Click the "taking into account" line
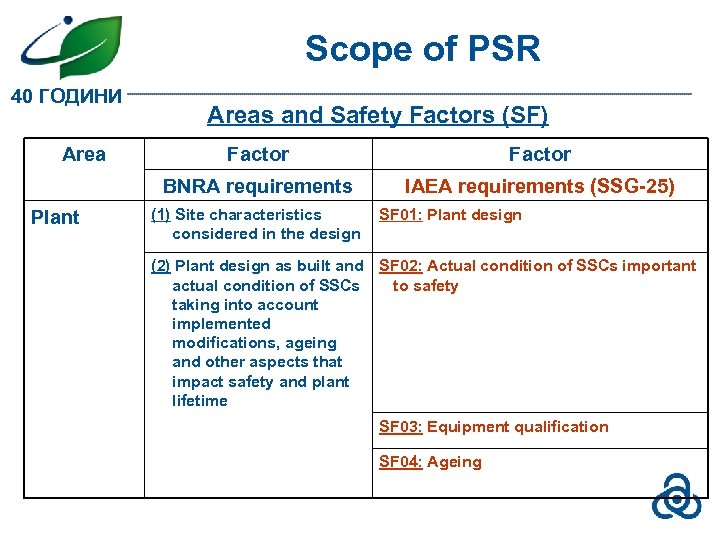The image size is (720, 540). [x=245, y=305]
